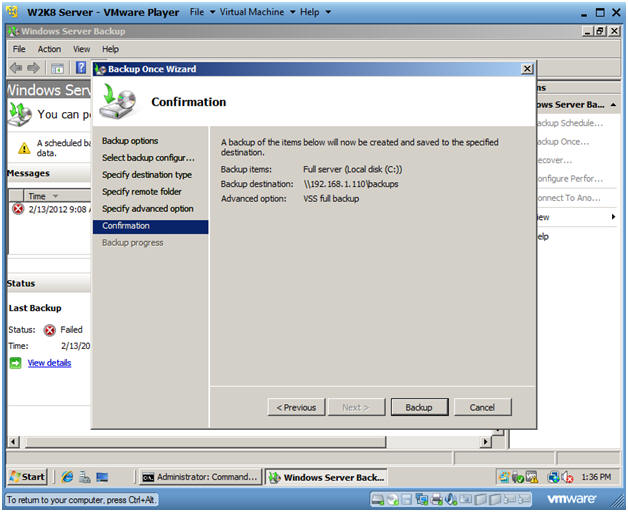
Task: Select the highlighted Confirmation step
Action: click(151, 226)
